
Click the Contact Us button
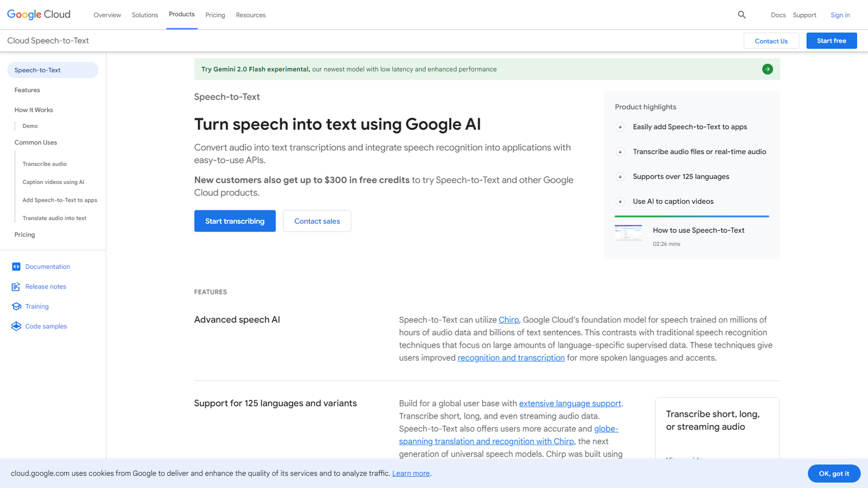[771, 41]
